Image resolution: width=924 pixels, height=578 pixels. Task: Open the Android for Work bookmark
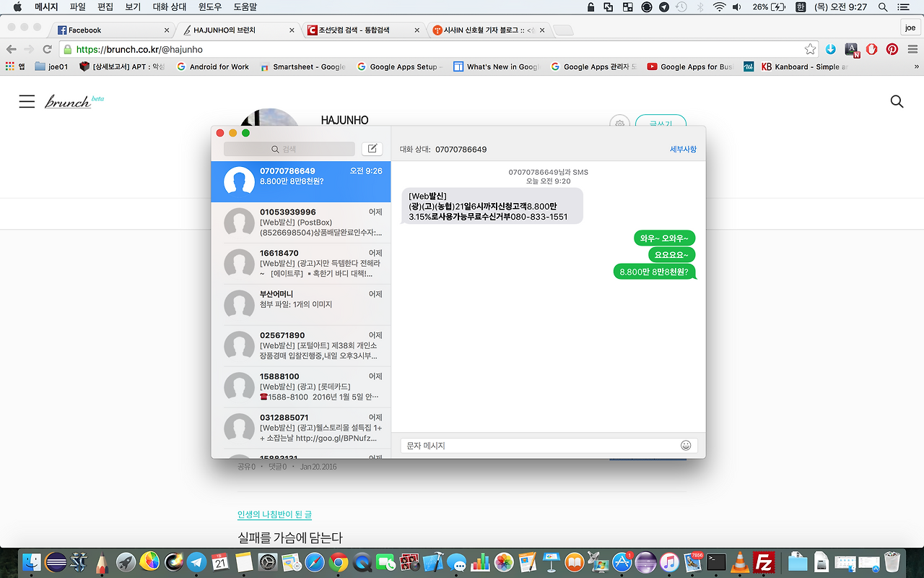pyautogui.click(x=212, y=66)
